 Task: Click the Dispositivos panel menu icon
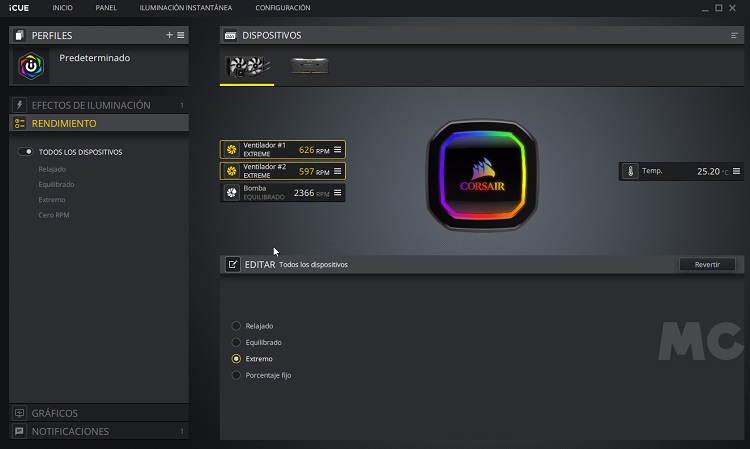(735, 35)
